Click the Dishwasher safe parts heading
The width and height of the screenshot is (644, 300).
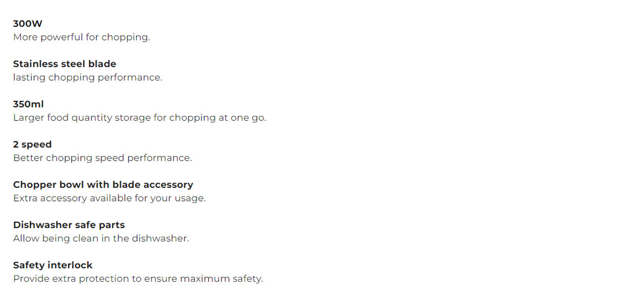pyautogui.click(x=69, y=225)
